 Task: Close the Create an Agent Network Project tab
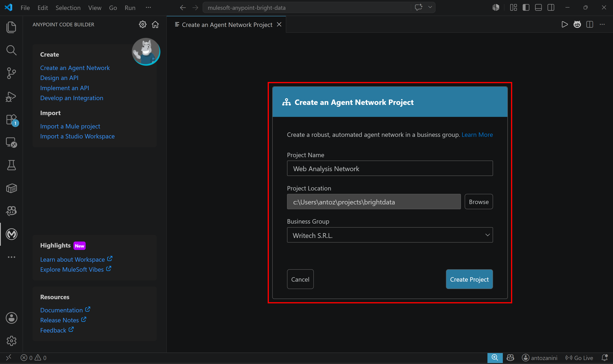pos(279,25)
